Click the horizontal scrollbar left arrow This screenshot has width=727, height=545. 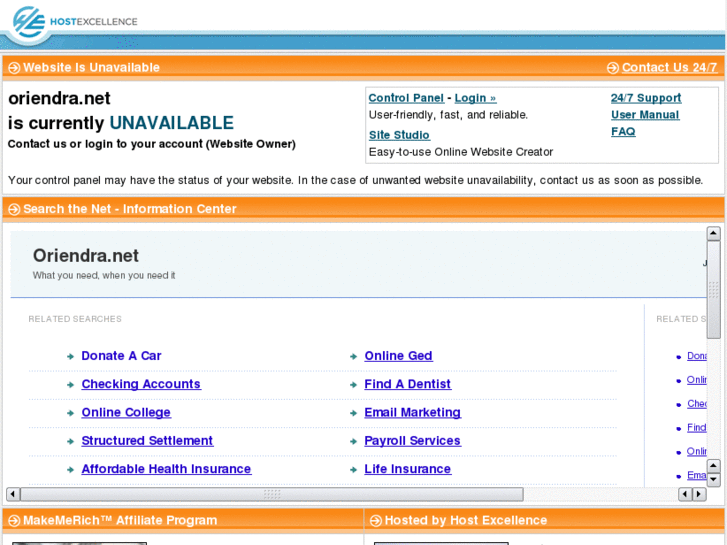pyautogui.click(x=13, y=494)
